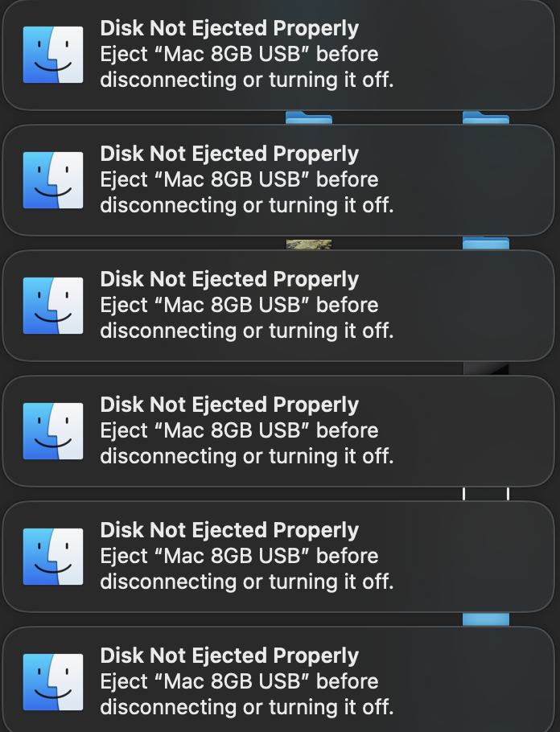Click the Finder icon in the third notification
The height and width of the screenshot is (732, 560).
53,306
